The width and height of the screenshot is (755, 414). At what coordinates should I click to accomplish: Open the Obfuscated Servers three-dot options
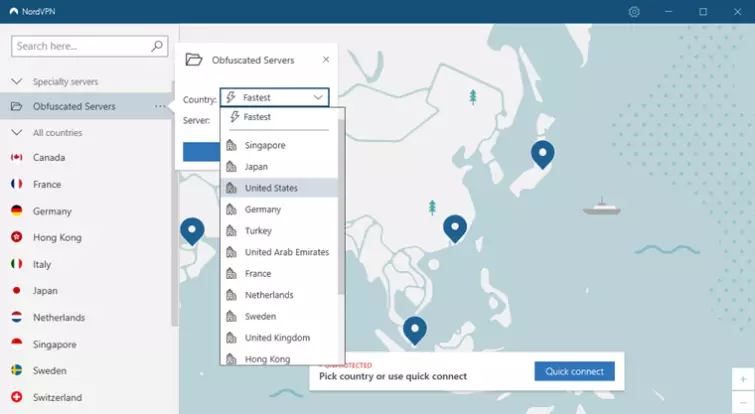click(160, 106)
